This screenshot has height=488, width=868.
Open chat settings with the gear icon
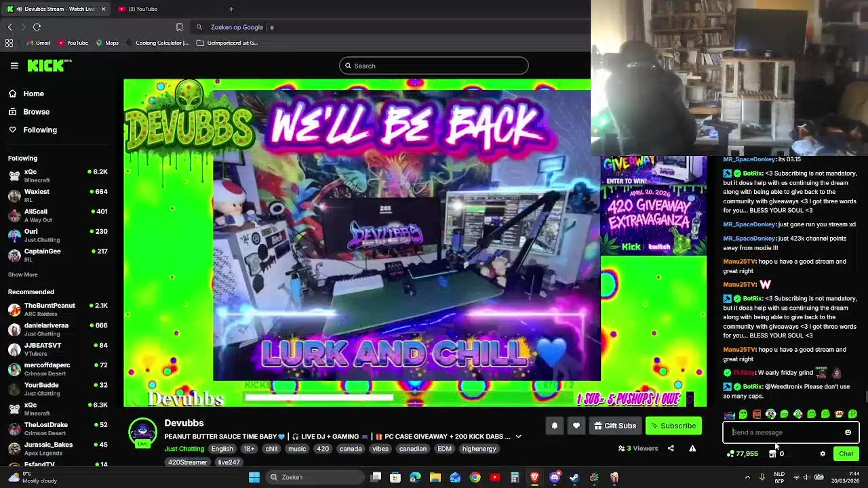[x=823, y=454]
